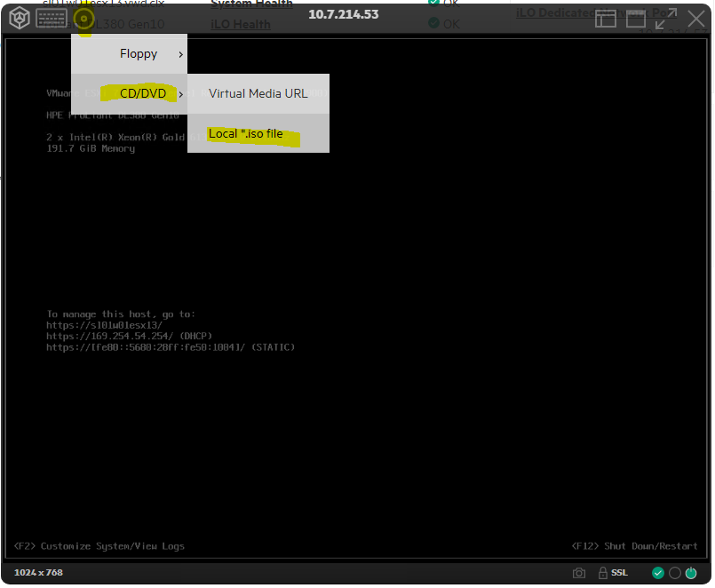Click the https://s101w01esx13/ address line
The height and width of the screenshot is (588, 715).
point(104,325)
